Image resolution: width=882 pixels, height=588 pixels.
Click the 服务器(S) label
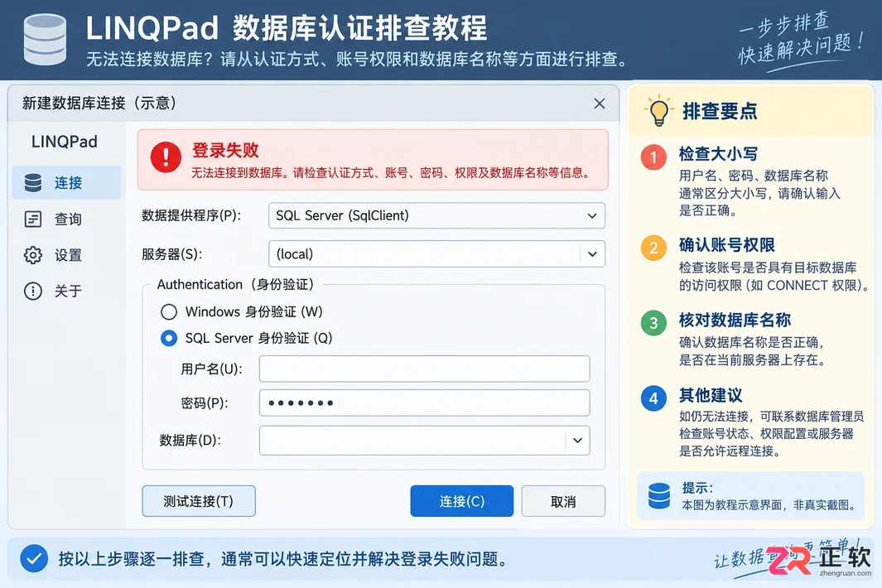171,253
